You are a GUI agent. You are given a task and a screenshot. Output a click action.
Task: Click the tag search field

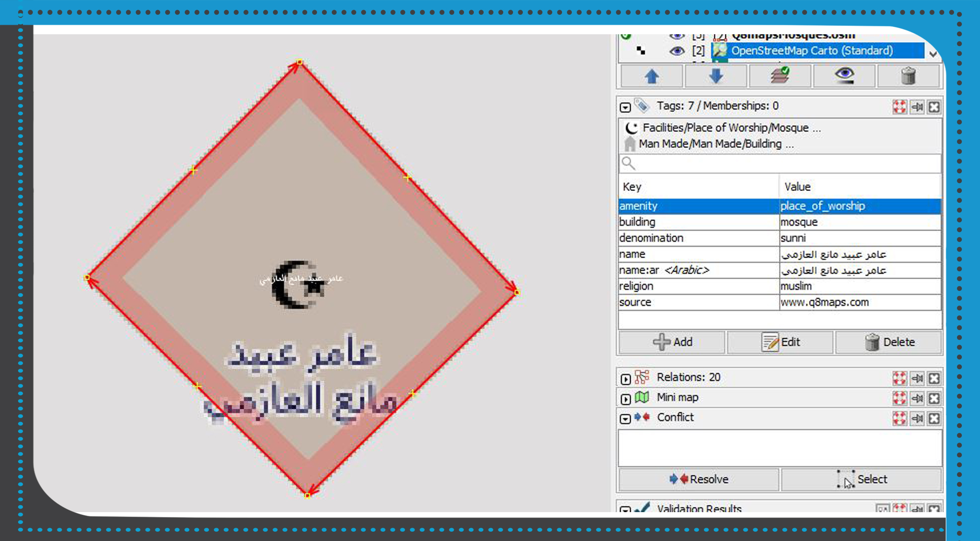(x=780, y=164)
